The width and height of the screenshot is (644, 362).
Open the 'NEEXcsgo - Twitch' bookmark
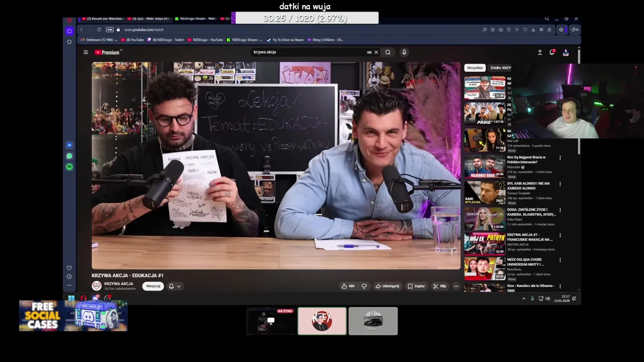pyautogui.click(x=166, y=40)
